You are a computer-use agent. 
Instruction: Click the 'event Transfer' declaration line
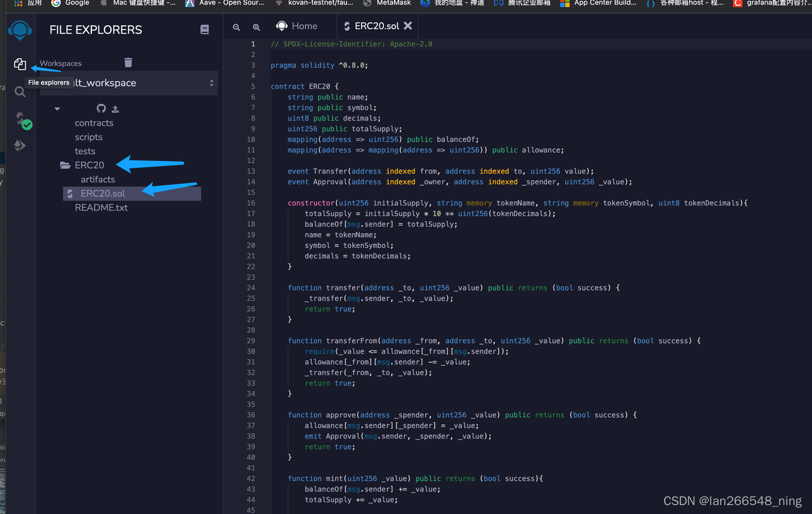(441, 171)
